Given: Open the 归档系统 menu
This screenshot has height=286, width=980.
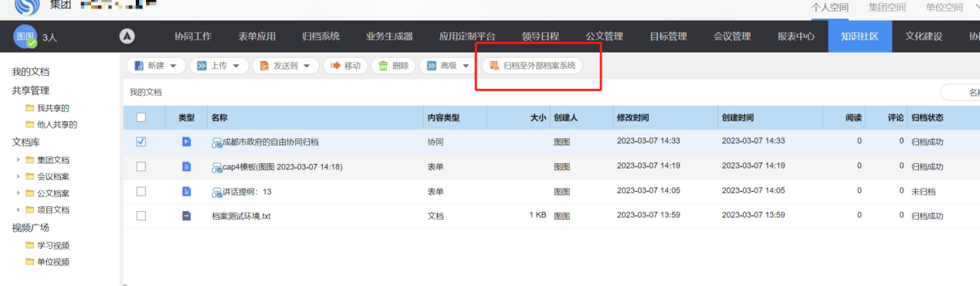Looking at the screenshot, I should (x=320, y=36).
